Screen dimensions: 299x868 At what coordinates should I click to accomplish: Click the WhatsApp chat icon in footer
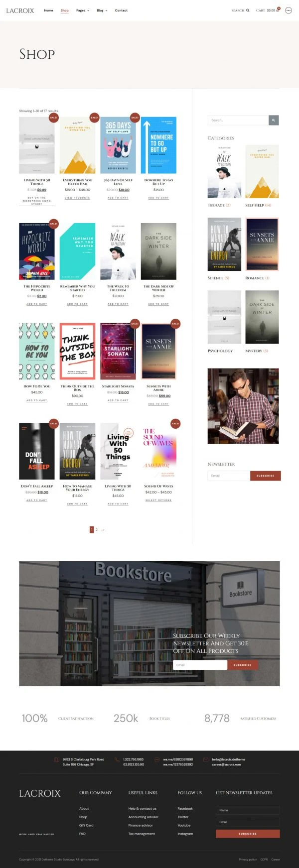[x=157, y=760]
